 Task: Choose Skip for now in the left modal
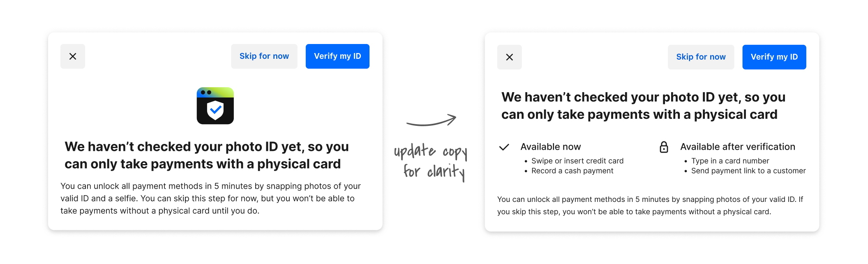pyautogui.click(x=264, y=56)
